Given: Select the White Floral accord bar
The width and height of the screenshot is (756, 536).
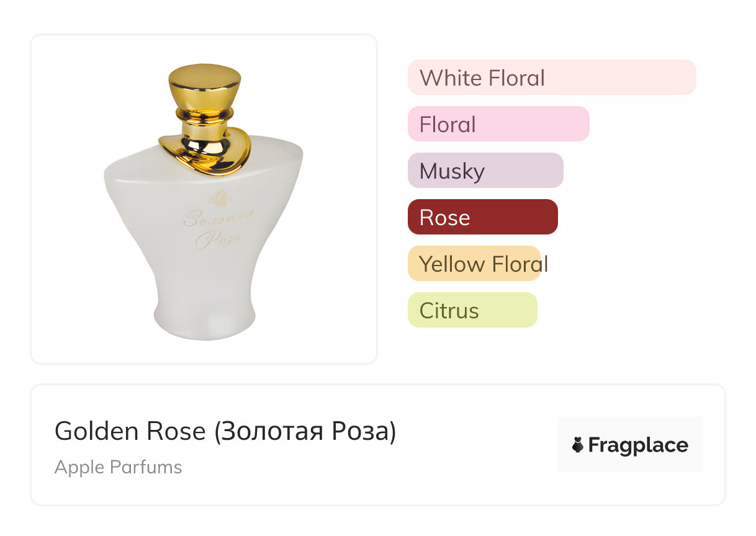Looking at the screenshot, I should click(551, 78).
